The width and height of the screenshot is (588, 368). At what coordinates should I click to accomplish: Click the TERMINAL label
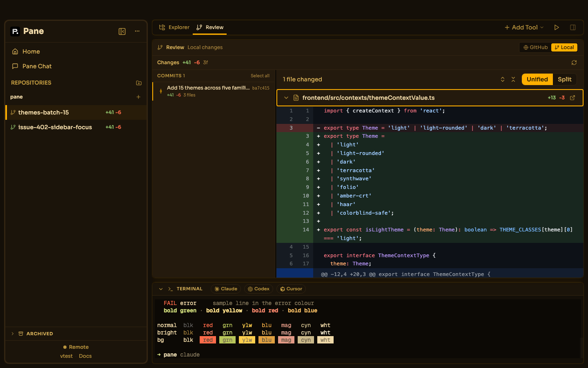click(189, 289)
